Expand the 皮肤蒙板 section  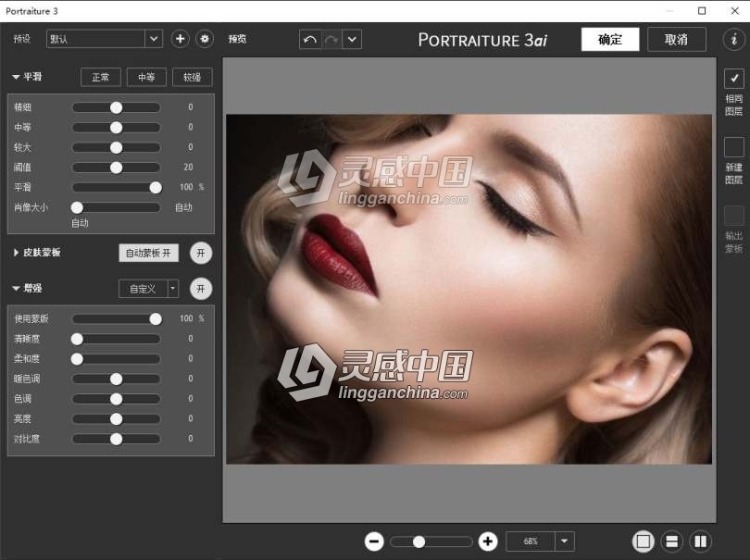click(16, 253)
